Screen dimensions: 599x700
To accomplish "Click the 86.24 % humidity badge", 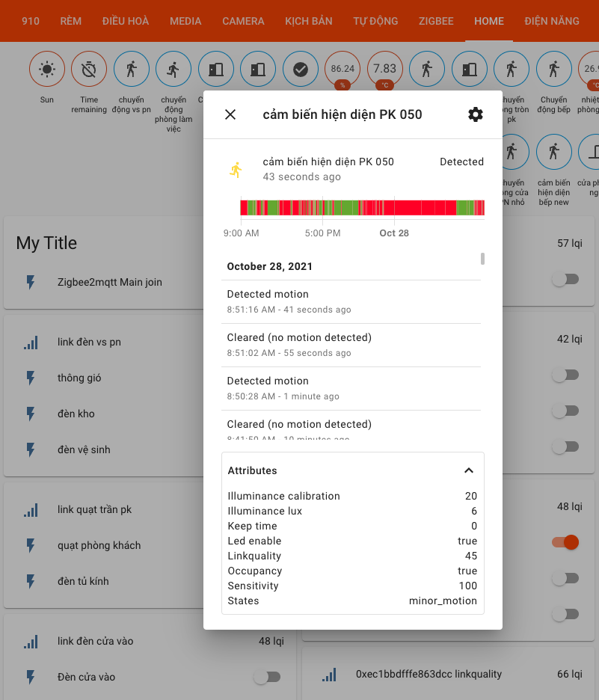I will [x=342, y=70].
